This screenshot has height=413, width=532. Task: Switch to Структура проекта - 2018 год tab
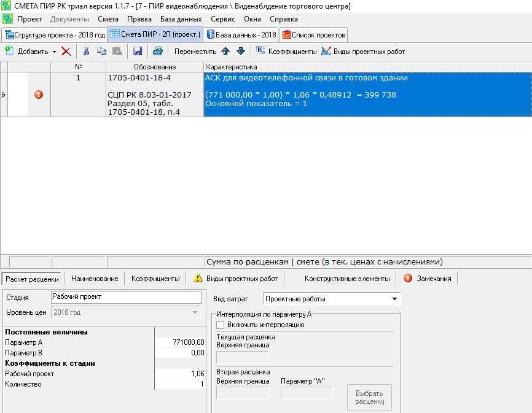coord(55,35)
